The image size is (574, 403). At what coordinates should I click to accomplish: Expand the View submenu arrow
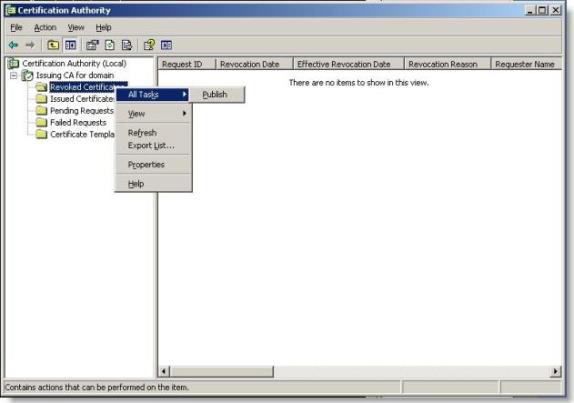pyautogui.click(x=184, y=113)
